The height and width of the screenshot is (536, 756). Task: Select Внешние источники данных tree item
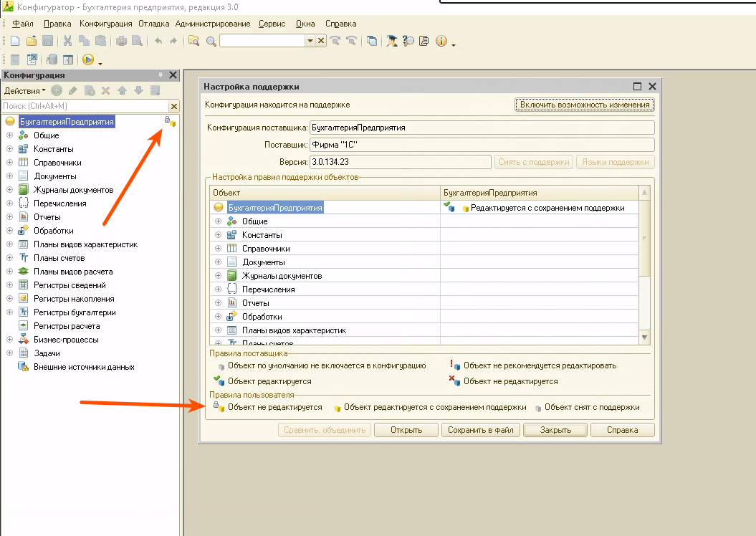[x=84, y=367]
